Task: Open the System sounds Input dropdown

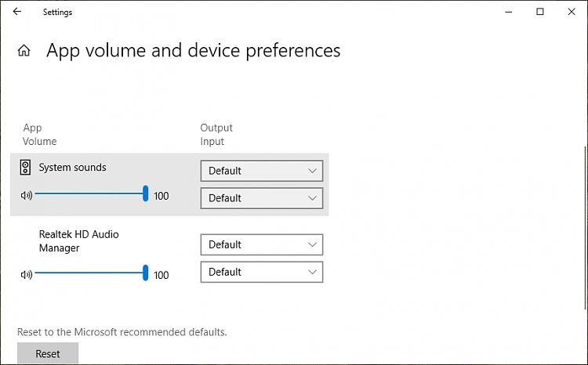Action: [x=262, y=198]
